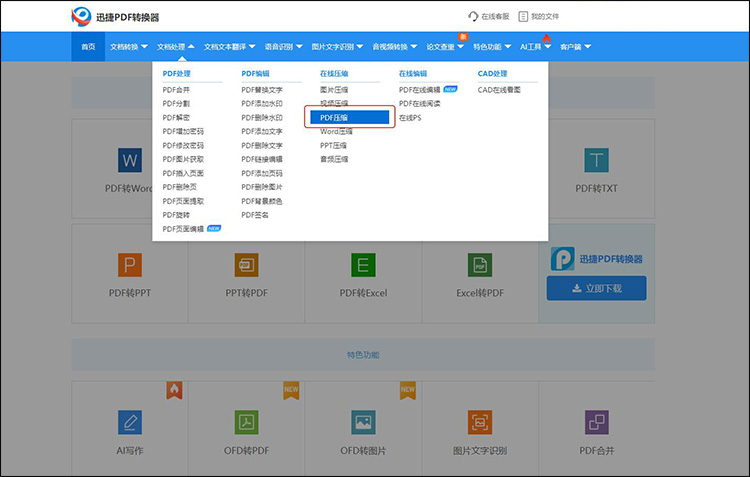
Task: Open PDF删除水印 menu entry
Action: point(262,117)
